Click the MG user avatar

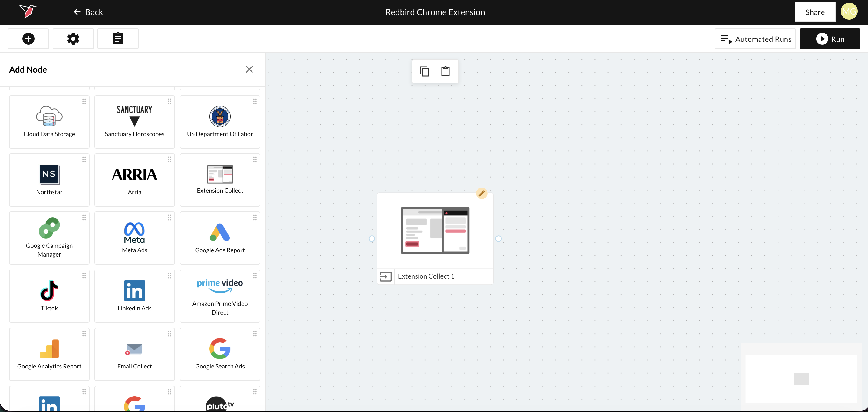tap(849, 12)
